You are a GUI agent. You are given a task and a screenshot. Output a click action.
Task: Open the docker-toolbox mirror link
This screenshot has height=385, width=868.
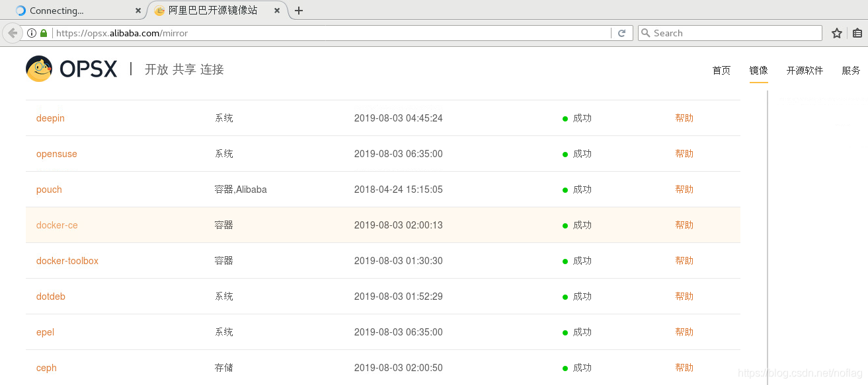67,261
